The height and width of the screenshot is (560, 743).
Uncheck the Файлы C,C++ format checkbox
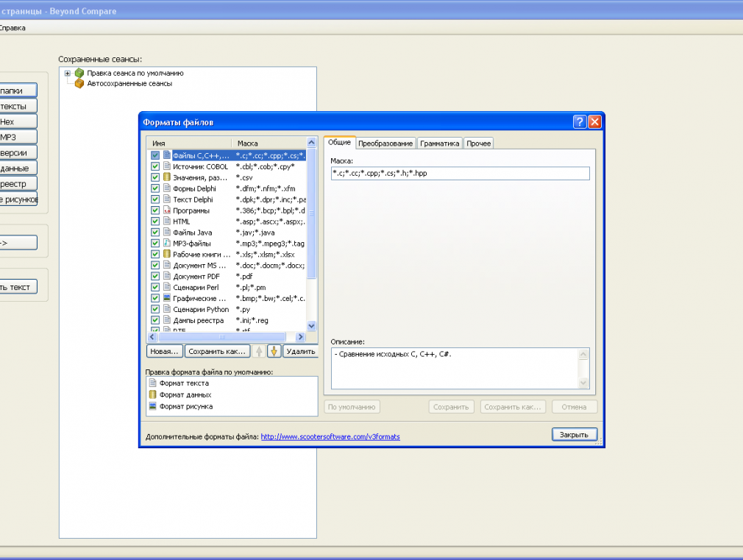[155, 155]
